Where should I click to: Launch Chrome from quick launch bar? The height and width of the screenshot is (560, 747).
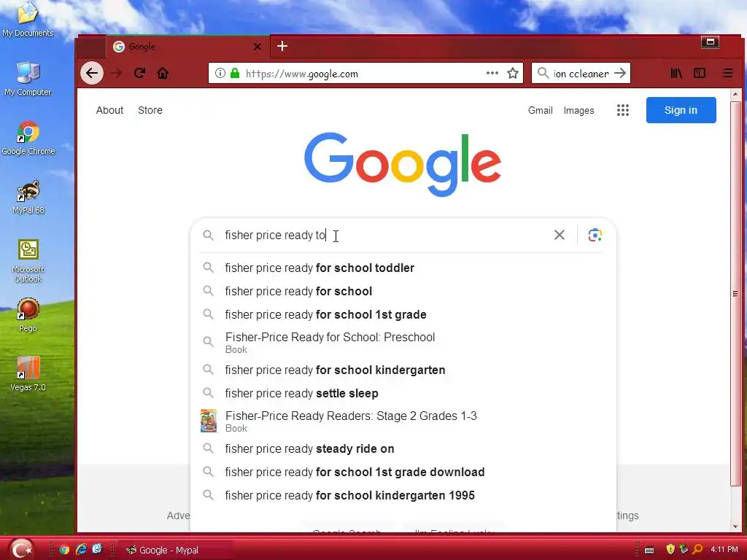(64, 550)
